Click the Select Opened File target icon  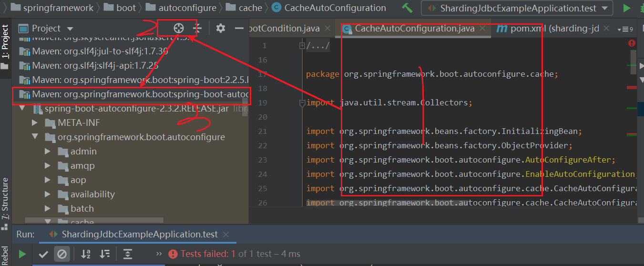pyautogui.click(x=178, y=28)
